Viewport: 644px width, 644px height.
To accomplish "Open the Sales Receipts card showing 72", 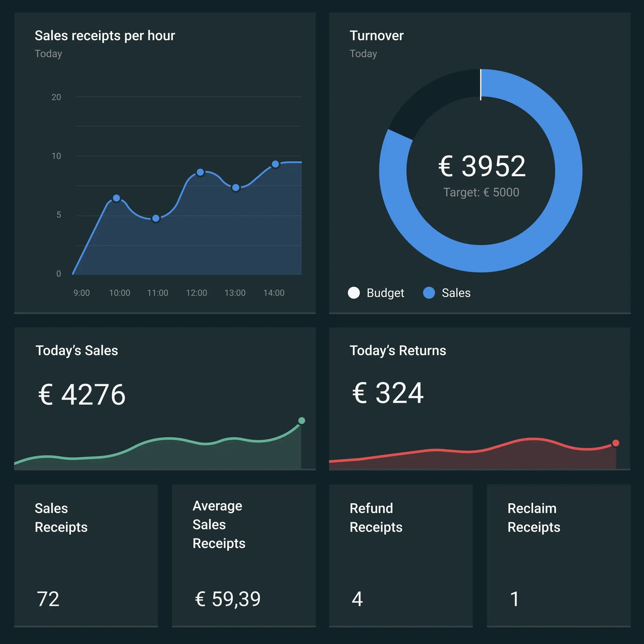I will (x=86, y=556).
